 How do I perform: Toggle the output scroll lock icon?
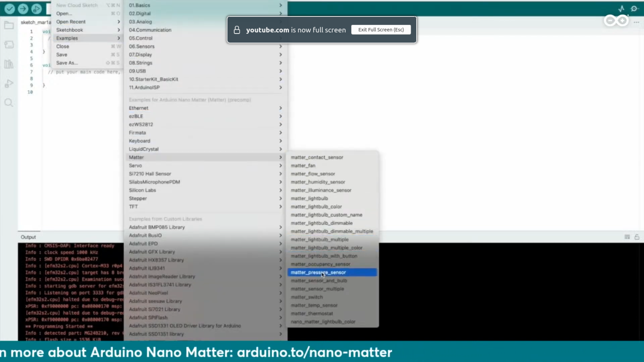[637, 237]
